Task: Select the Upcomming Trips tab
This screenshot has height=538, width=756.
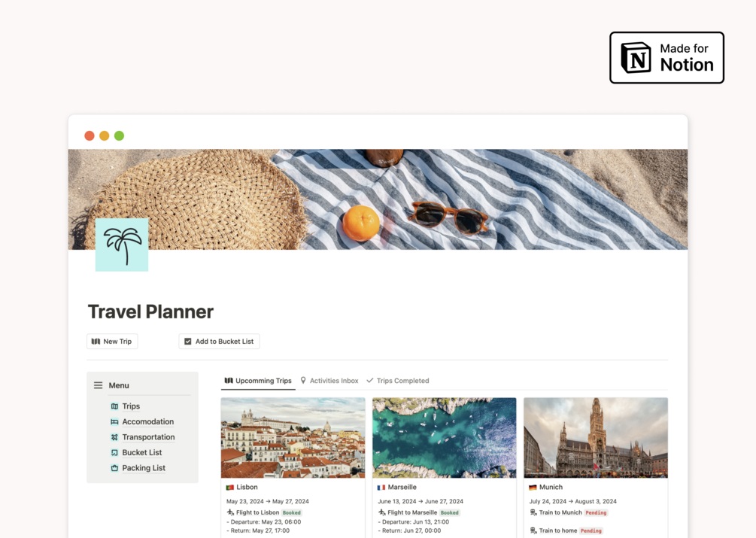Action: coord(258,380)
